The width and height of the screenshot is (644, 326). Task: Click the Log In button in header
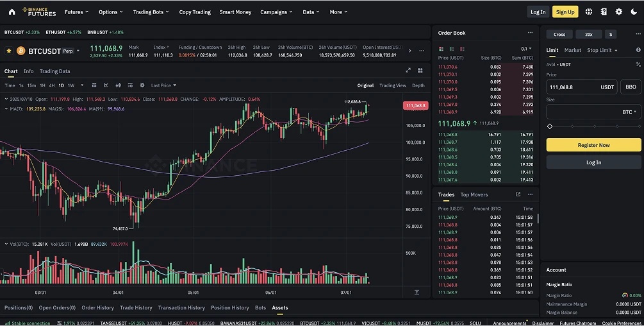coord(538,12)
